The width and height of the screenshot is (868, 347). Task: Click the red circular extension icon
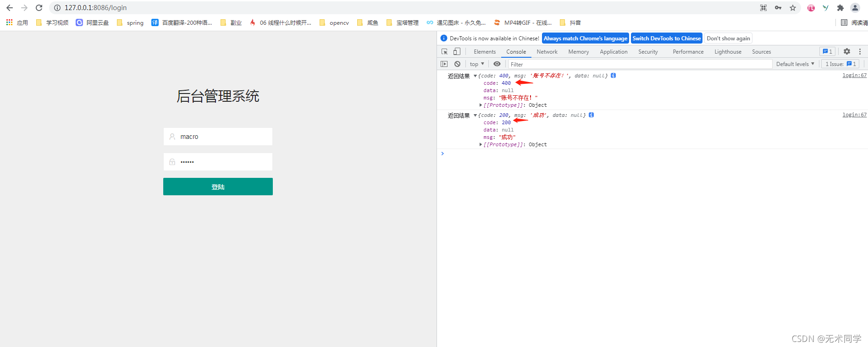coord(811,8)
